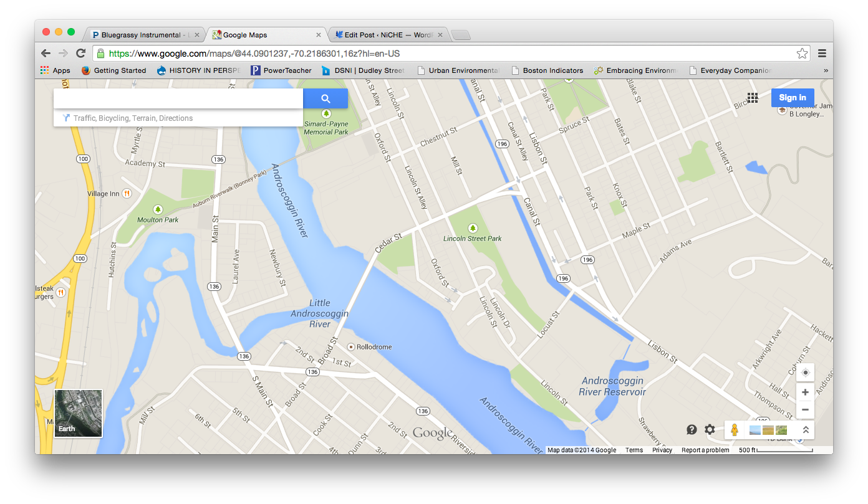
Task: Open the Chrome hamburger menu
Action: tap(822, 54)
